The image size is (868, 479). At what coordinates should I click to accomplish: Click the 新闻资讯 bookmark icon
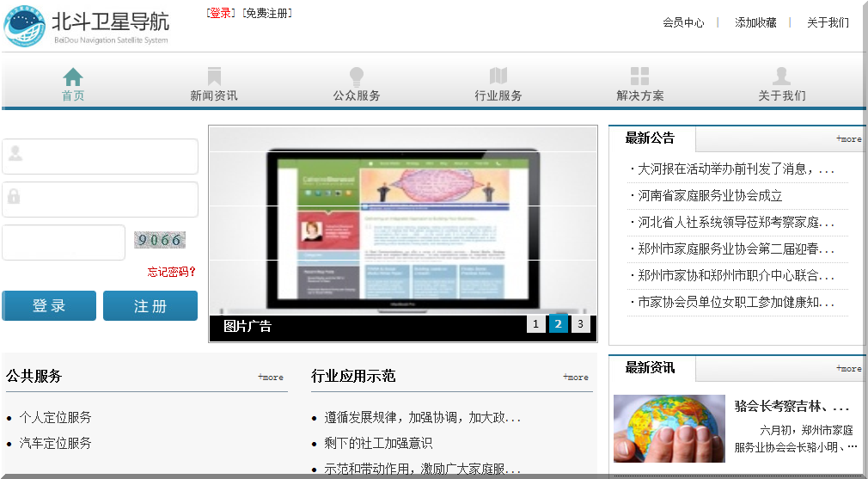point(214,77)
